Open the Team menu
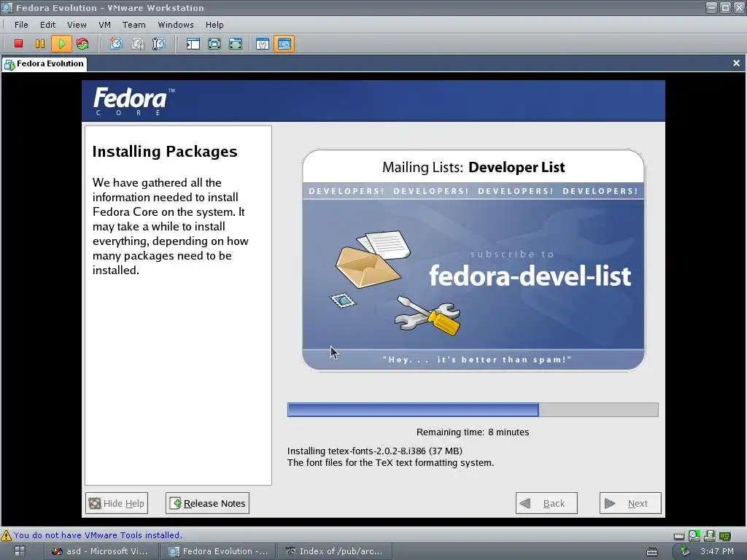Image resolution: width=747 pixels, height=560 pixels. point(134,25)
